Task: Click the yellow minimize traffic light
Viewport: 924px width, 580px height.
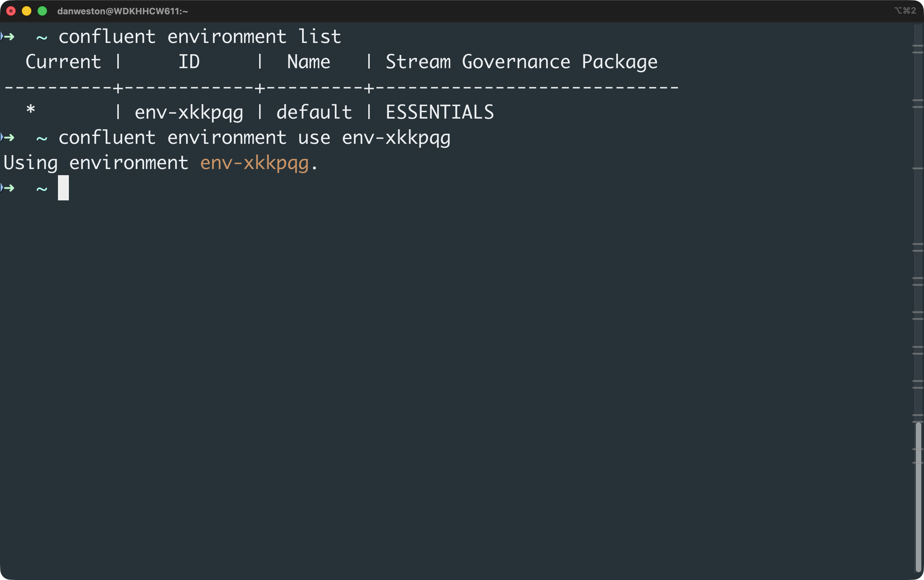Action: click(x=27, y=11)
